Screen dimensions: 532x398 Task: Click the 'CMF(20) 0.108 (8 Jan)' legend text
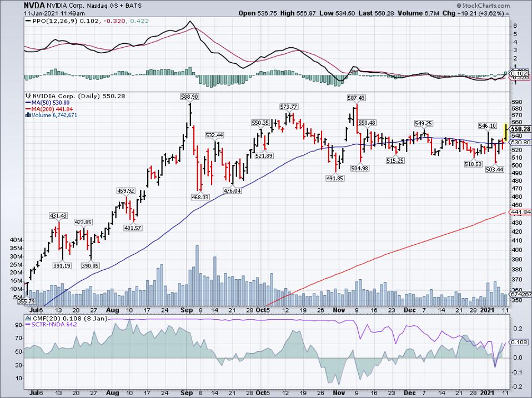pos(69,319)
